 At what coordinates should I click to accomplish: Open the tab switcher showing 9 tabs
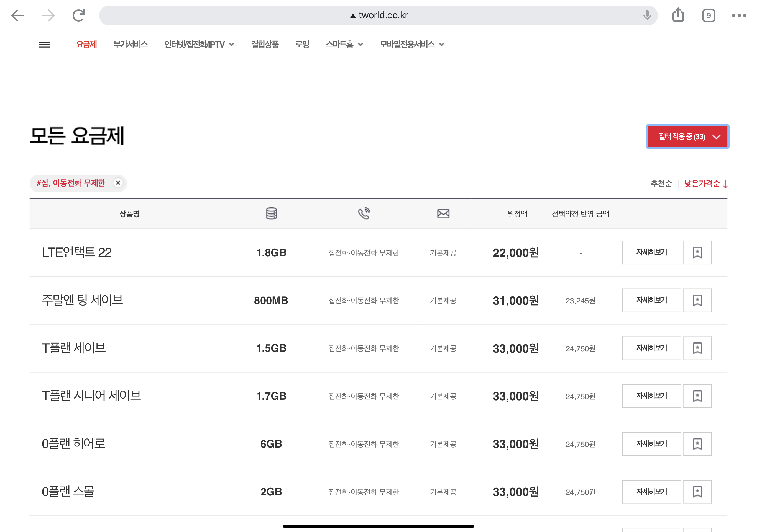[x=708, y=16]
